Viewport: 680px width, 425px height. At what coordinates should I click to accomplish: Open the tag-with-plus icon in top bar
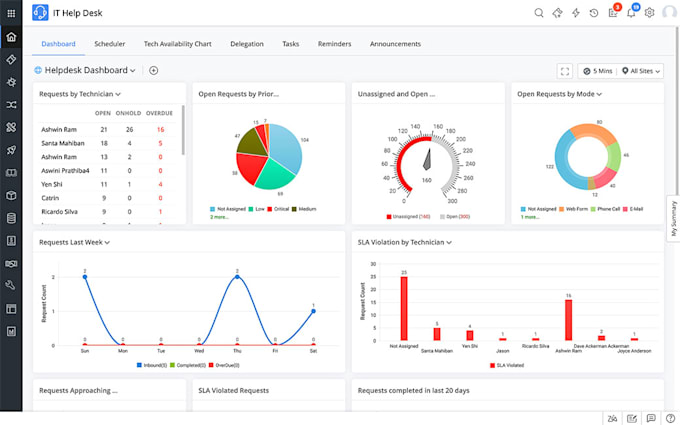pos(557,13)
